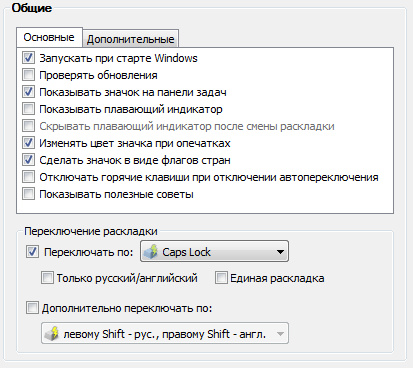Enable the Единая раскладка checkbox
This screenshot has height=368, width=413.
[221, 278]
